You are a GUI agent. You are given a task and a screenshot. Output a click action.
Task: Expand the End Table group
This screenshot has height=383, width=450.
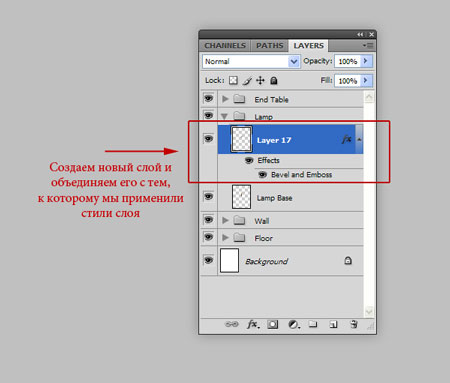pyautogui.click(x=225, y=99)
